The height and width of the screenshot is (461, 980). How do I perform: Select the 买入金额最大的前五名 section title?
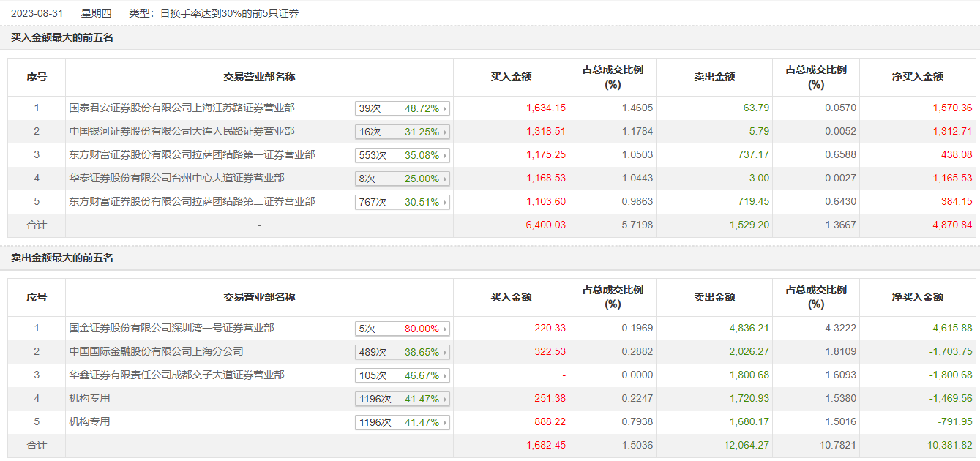[x=62, y=37]
